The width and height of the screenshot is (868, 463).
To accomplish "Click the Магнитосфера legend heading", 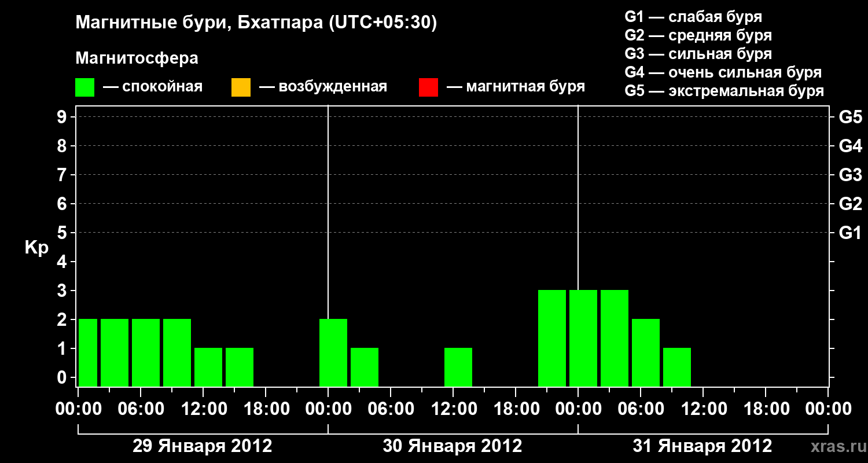I will (137, 58).
